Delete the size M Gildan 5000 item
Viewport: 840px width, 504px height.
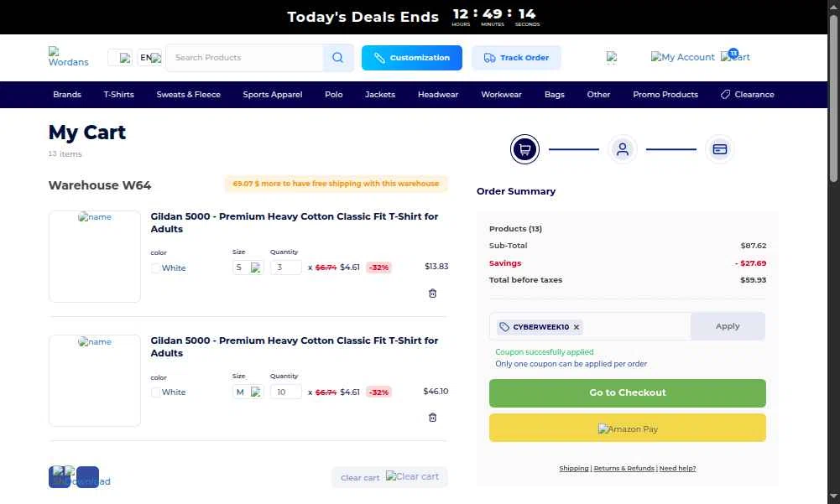click(x=432, y=418)
